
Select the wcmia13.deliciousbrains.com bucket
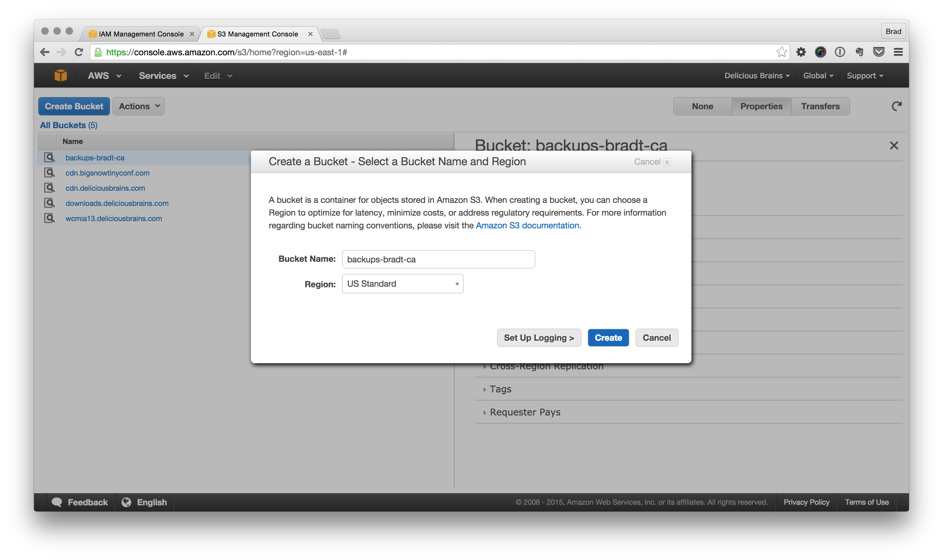113,218
